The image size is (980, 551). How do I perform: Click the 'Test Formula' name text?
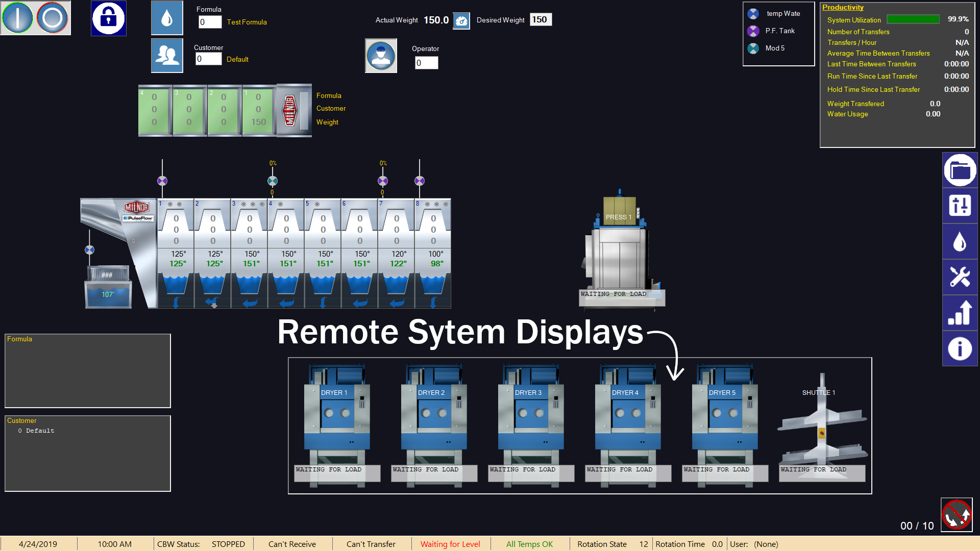247,22
